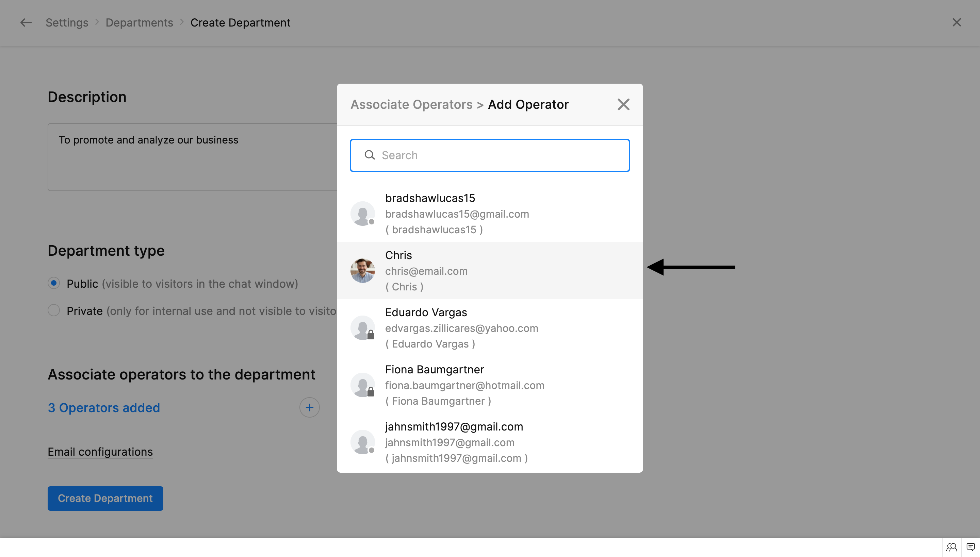The height and width of the screenshot is (557, 980).
Task: Return to Associate Operators breadcrumb
Action: click(x=411, y=104)
